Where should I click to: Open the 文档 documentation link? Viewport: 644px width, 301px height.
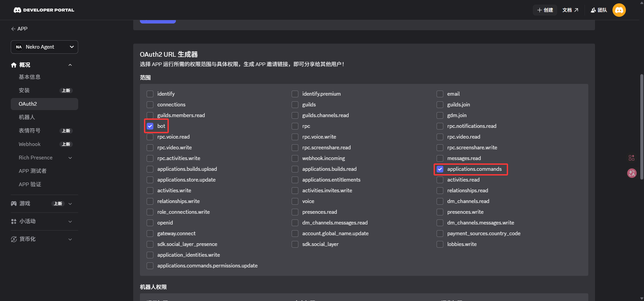pos(570,10)
